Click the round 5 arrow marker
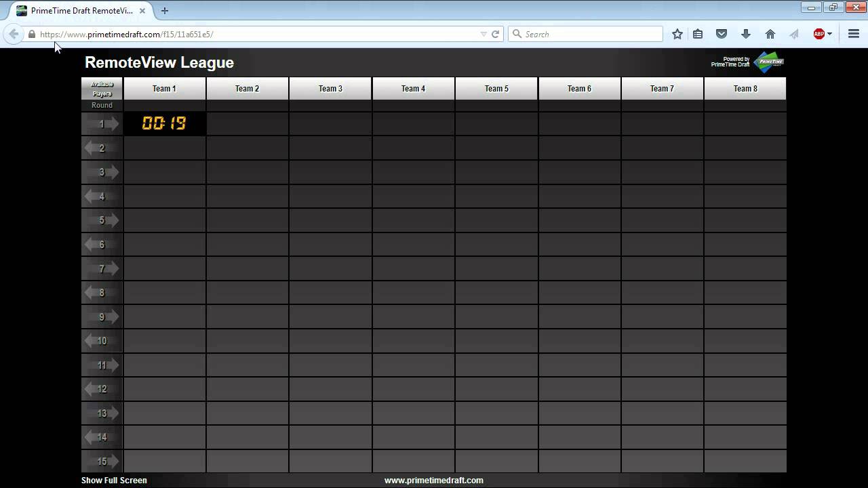 102,220
